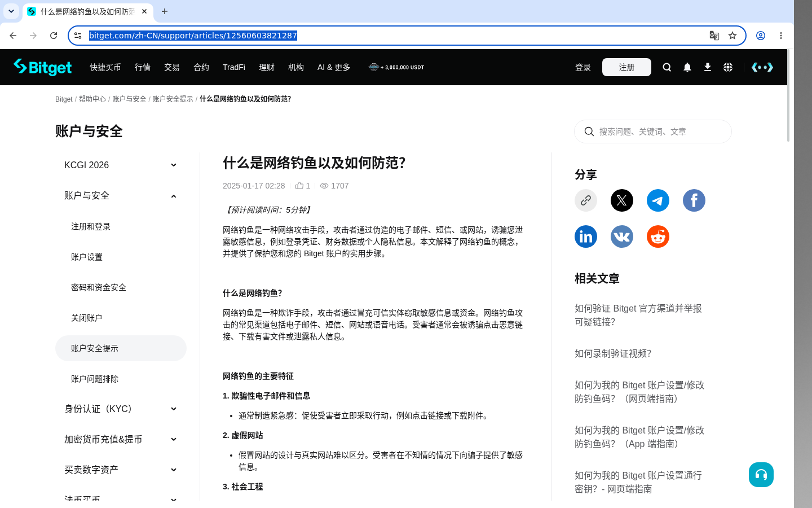Go back in browser history
This screenshot has width=812, height=508.
click(13, 36)
